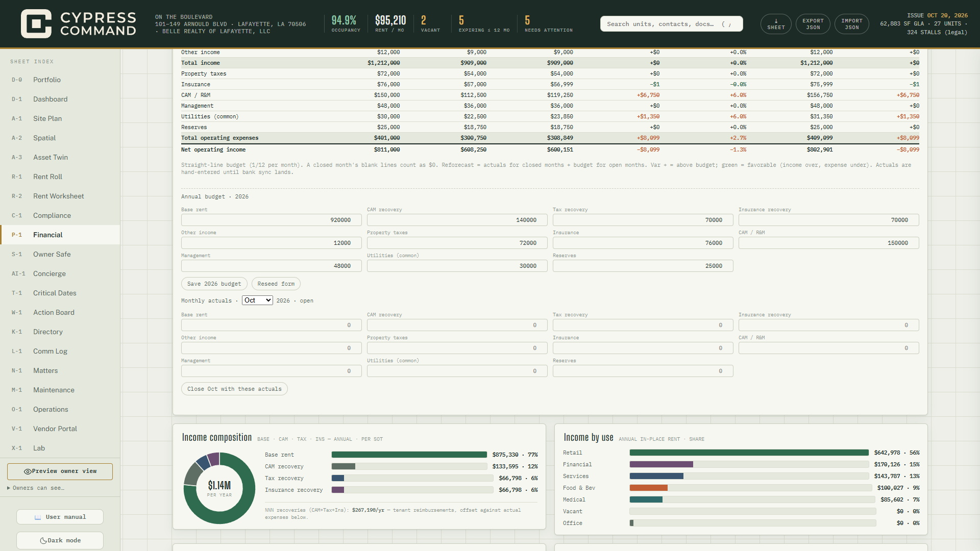
Task: Click the 5 Needs Attention stat
Action: [x=549, y=24]
